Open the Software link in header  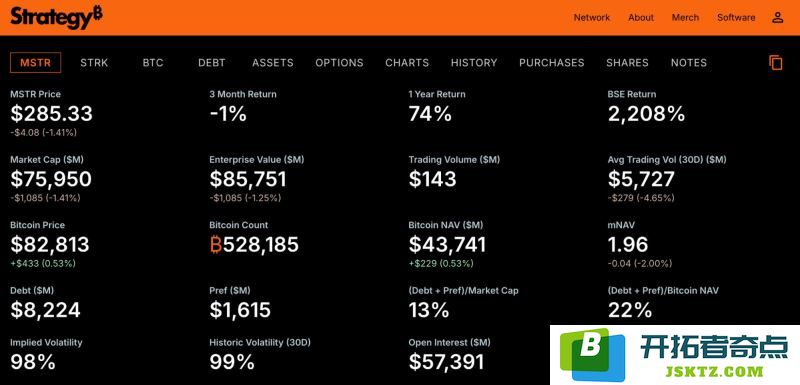coord(736,17)
